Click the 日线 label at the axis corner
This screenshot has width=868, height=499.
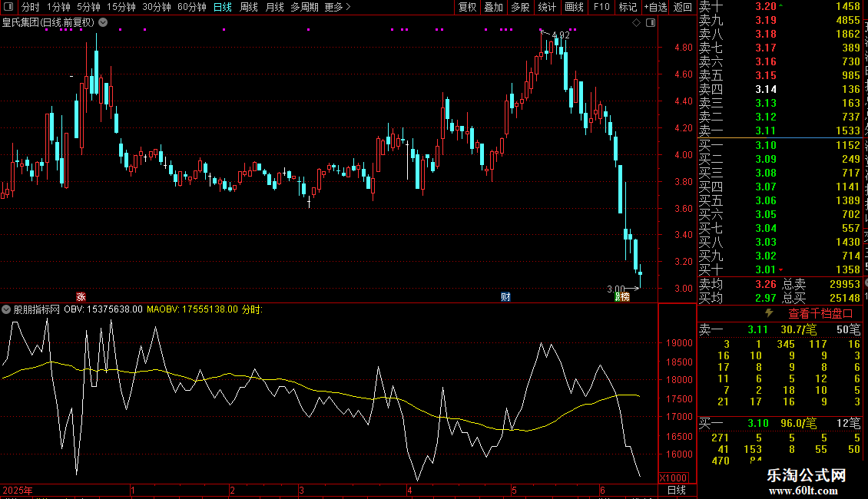pyautogui.click(x=677, y=490)
